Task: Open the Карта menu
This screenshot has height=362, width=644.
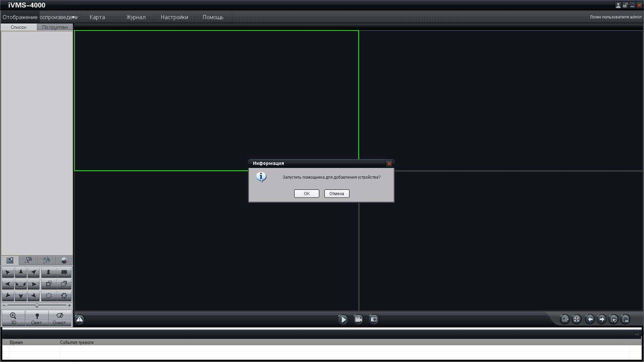Action: (x=97, y=17)
